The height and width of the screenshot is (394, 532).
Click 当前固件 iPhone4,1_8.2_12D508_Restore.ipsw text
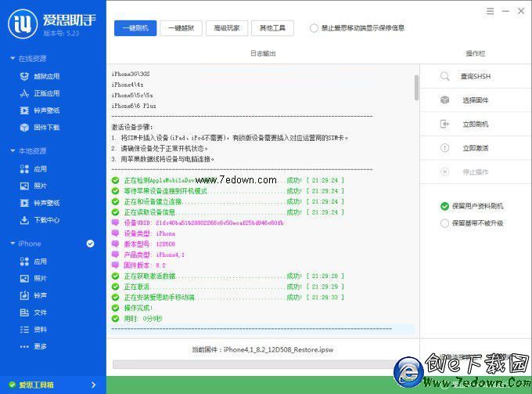tap(263, 349)
